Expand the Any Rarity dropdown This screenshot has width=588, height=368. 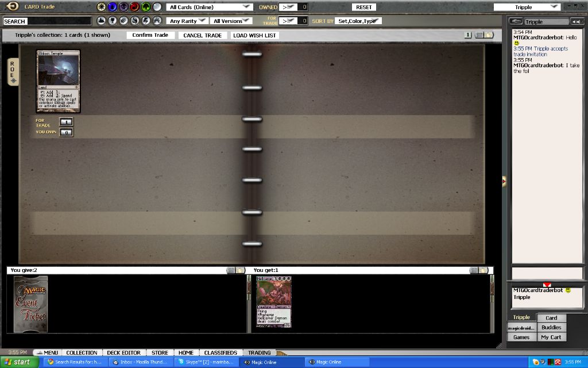[187, 21]
